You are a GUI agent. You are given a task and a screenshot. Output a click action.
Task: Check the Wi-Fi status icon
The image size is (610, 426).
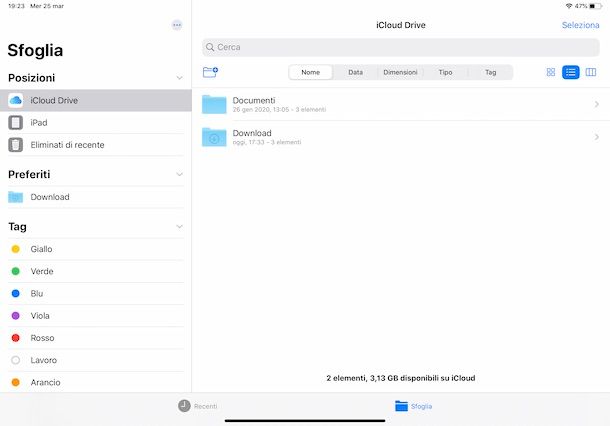click(569, 6)
